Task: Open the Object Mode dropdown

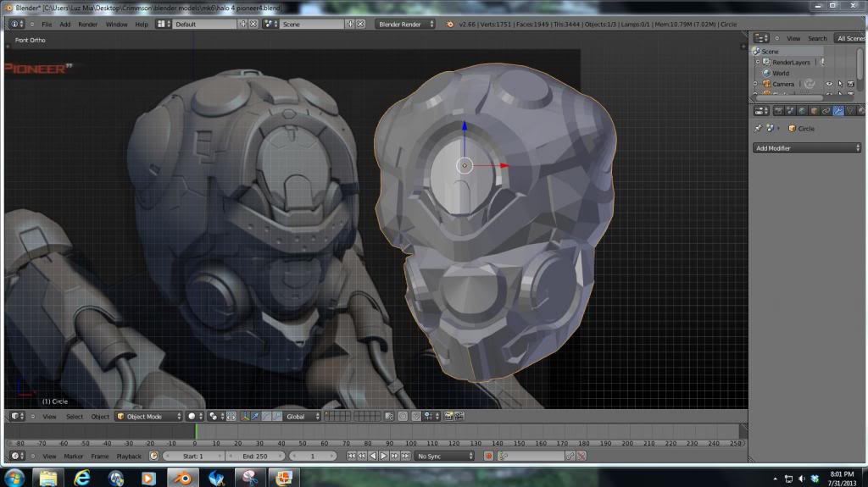Action: 149,416
